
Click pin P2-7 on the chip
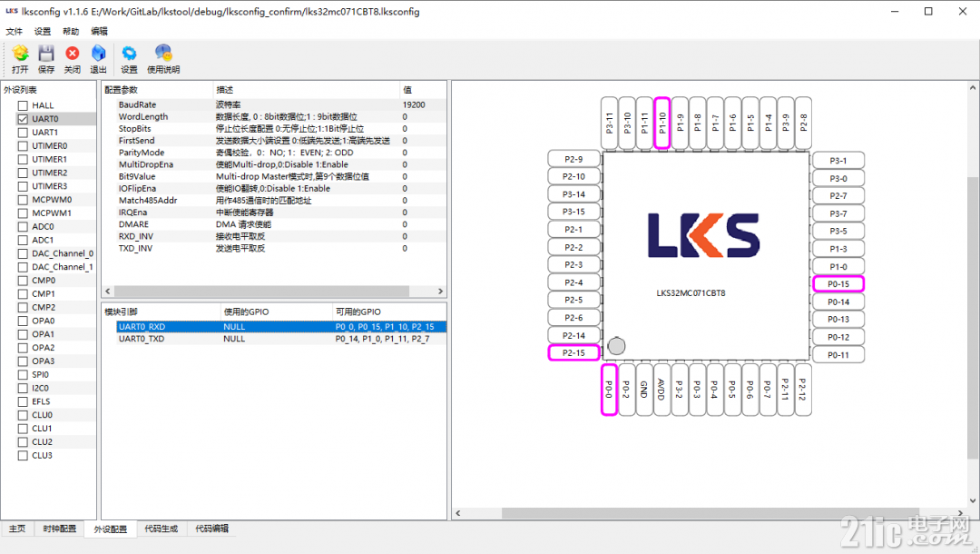838,195
